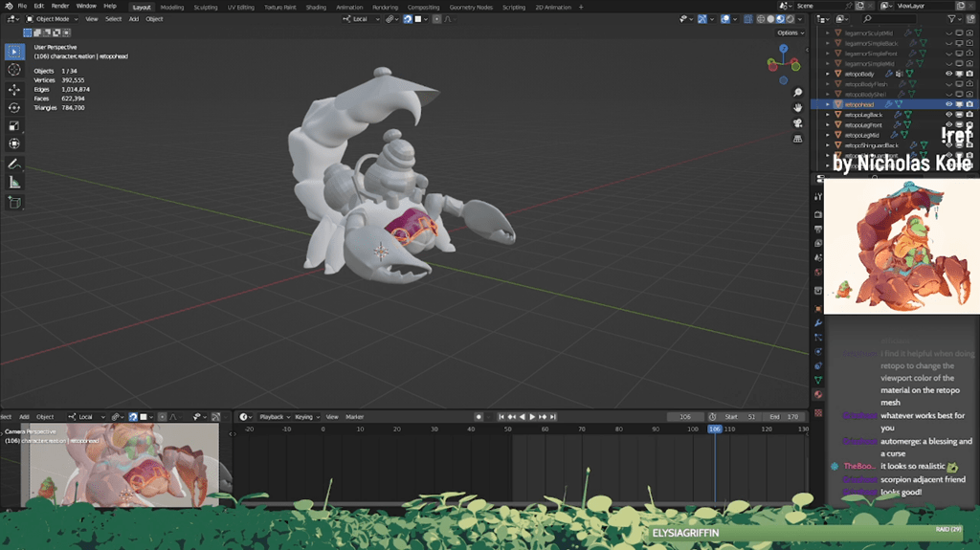
Task: Open the Keying dropdown in timeline
Action: [307, 417]
